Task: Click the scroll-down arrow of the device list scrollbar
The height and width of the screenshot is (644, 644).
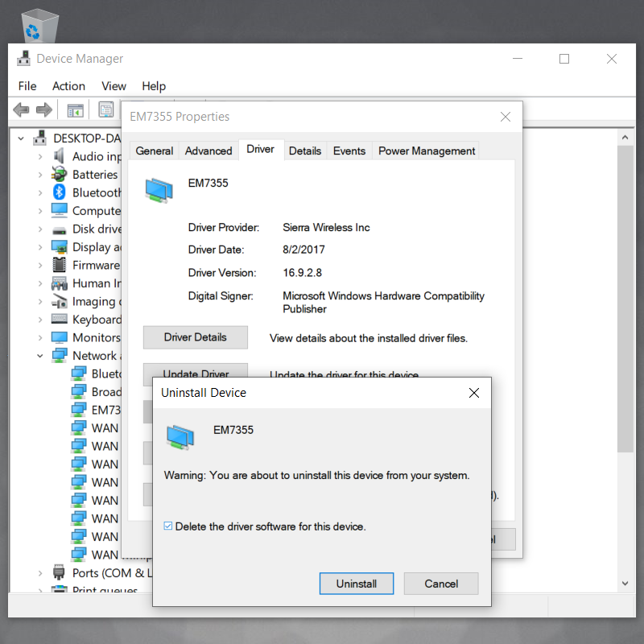Action: click(x=624, y=583)
